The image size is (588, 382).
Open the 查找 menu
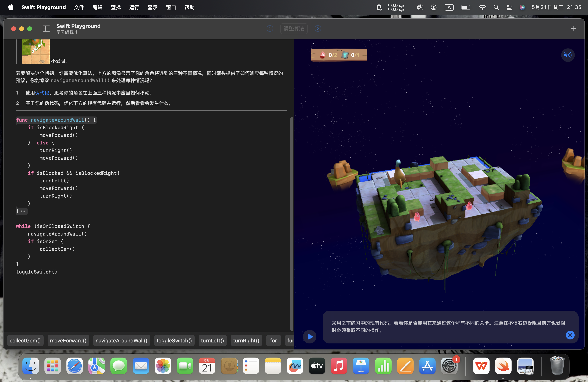[x=116, y=7]
